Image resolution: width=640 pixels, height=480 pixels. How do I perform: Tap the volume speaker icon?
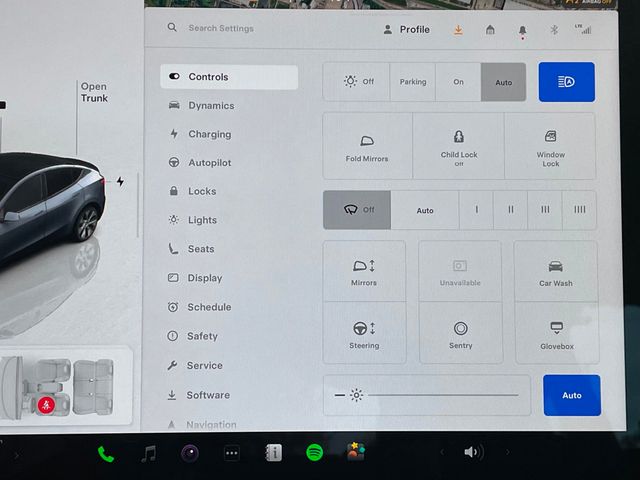[473, 452]
